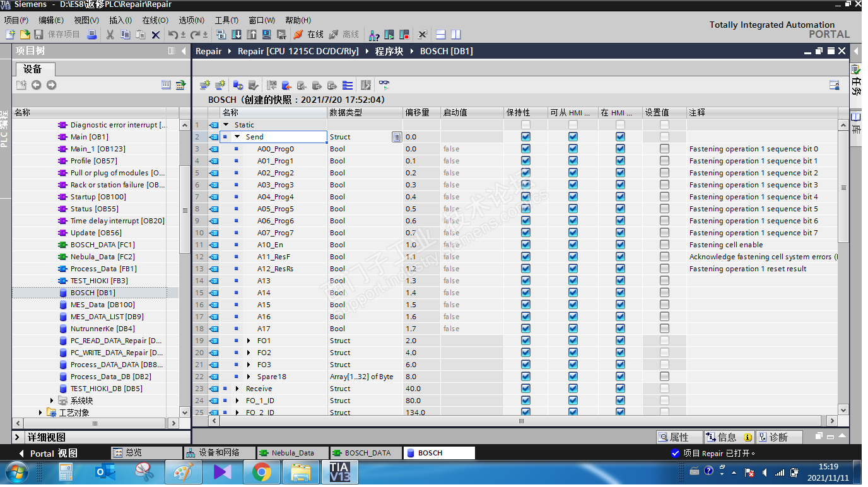Open accessible devices icon
This screenshot has width=868, height=487.
[374, 34]
